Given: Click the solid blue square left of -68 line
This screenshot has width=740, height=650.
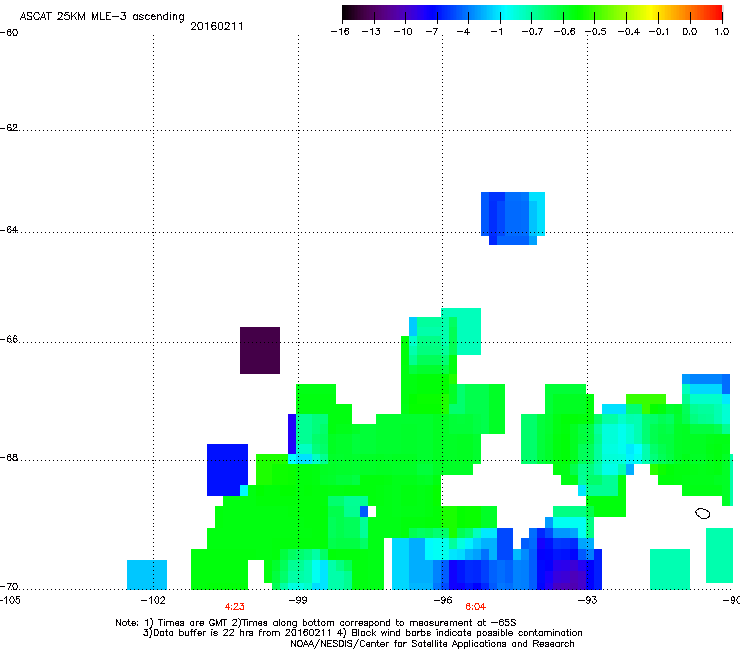Looking at the screenshot, I should coord(227,470).
